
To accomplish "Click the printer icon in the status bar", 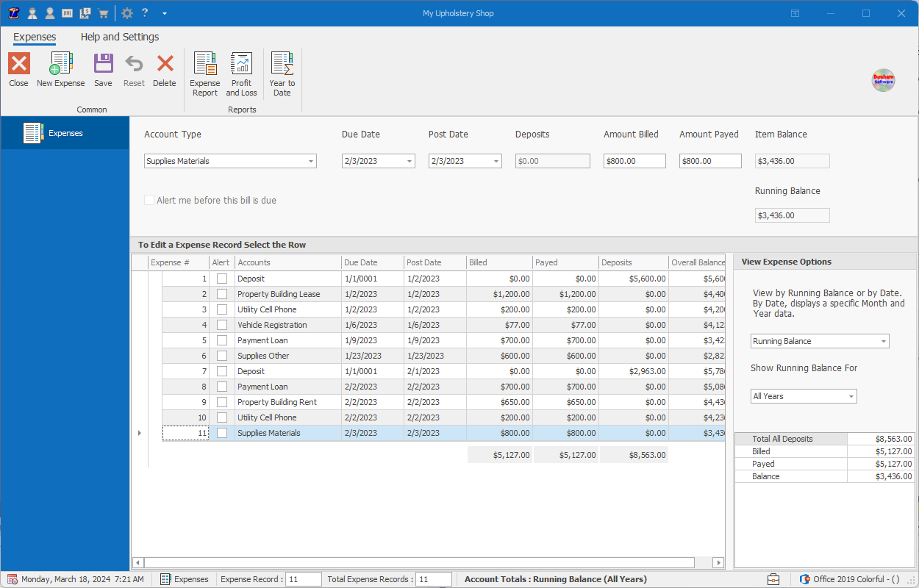I will click(773, 579).
